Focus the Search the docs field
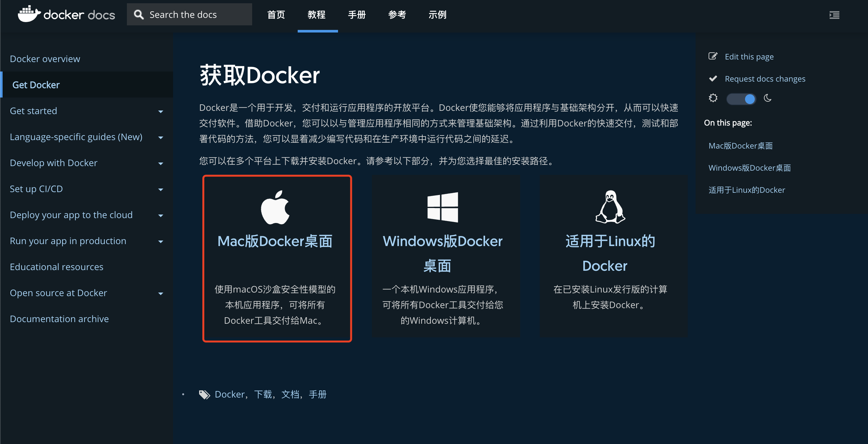The height and width of the screenshot is (444, 868). tap(189, 15)
